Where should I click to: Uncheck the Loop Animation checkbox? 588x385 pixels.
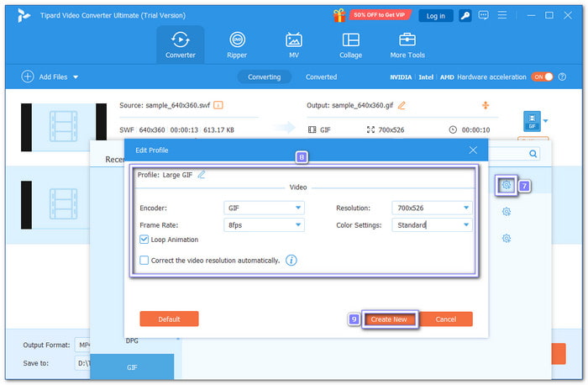coord(144,240)
